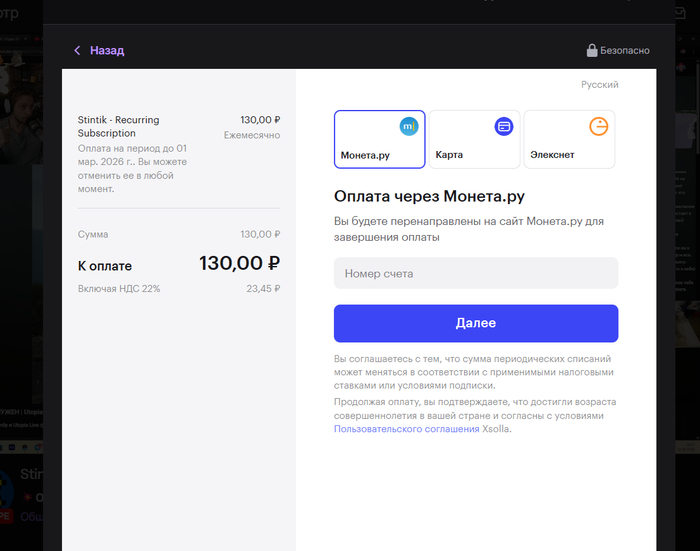The width and height of the screenshot is (700, 551).
Task: Click the Оплата через Монета.ру heading
Action: [x=429, y=196]
